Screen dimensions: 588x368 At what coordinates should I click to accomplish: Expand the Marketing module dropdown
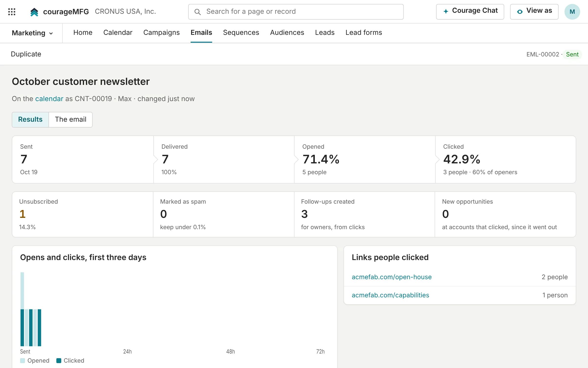coord(32,33)
